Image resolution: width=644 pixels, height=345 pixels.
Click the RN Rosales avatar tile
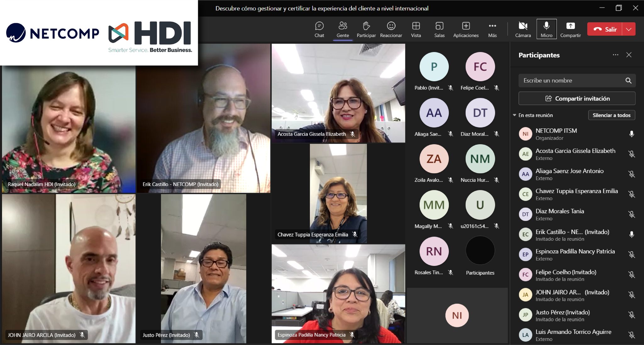click(434, 251)
